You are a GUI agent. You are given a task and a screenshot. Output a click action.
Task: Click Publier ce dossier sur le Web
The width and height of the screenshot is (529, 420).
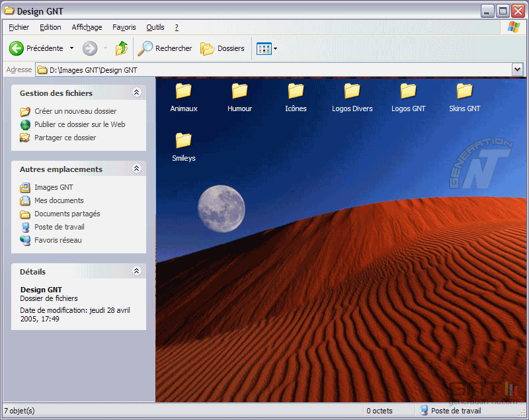79,124
